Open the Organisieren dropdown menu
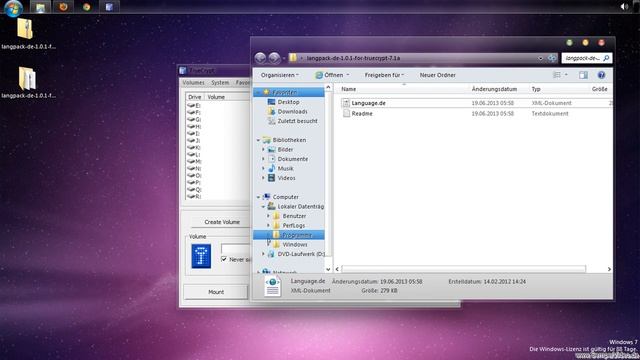Screen dimensions: 640x360 coord(280,75)
